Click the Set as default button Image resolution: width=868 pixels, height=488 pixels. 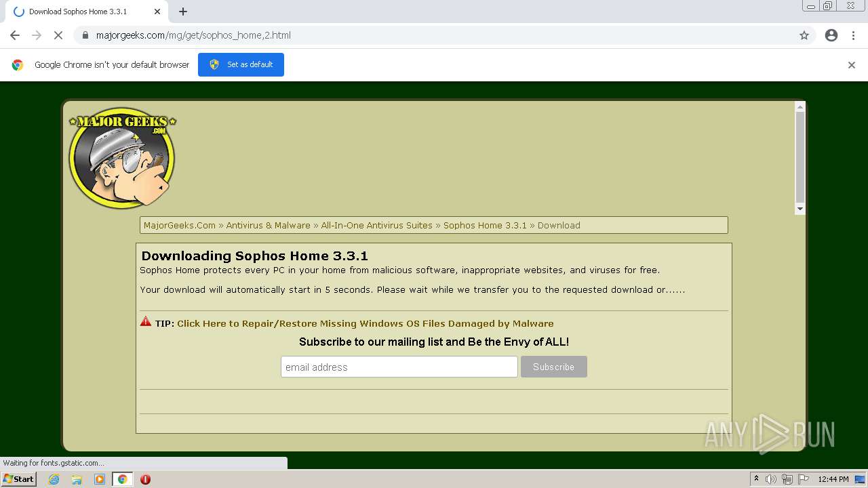[241, 64]
